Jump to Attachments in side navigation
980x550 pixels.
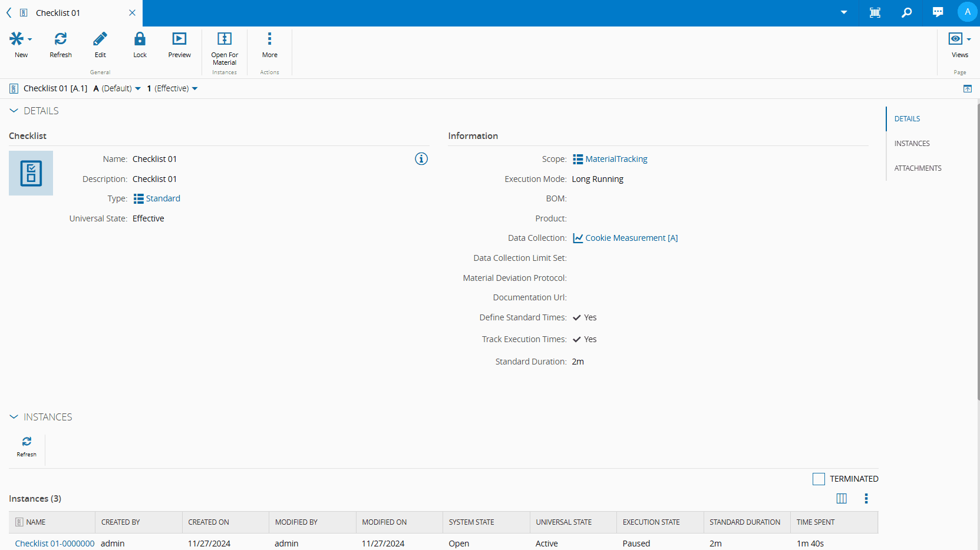918,168
